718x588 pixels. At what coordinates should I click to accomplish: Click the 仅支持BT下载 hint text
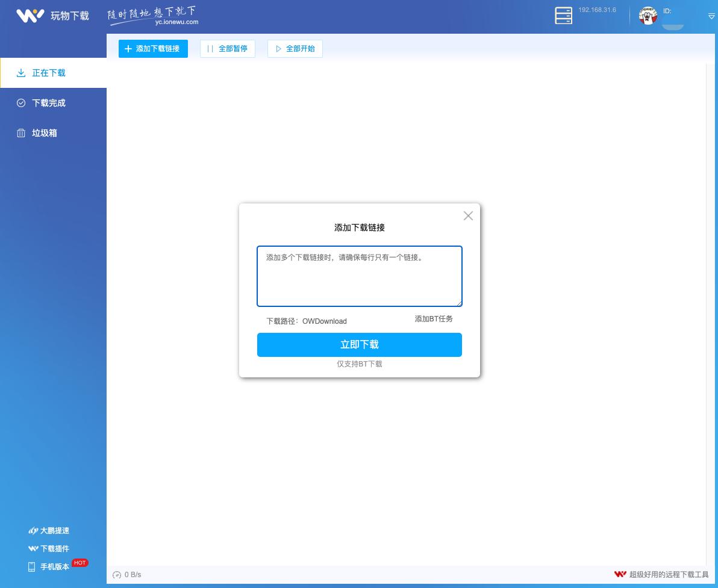360,364
